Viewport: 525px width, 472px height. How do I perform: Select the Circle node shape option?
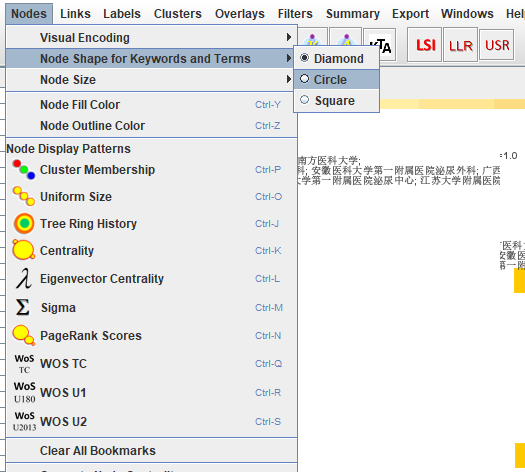(336, 80)
